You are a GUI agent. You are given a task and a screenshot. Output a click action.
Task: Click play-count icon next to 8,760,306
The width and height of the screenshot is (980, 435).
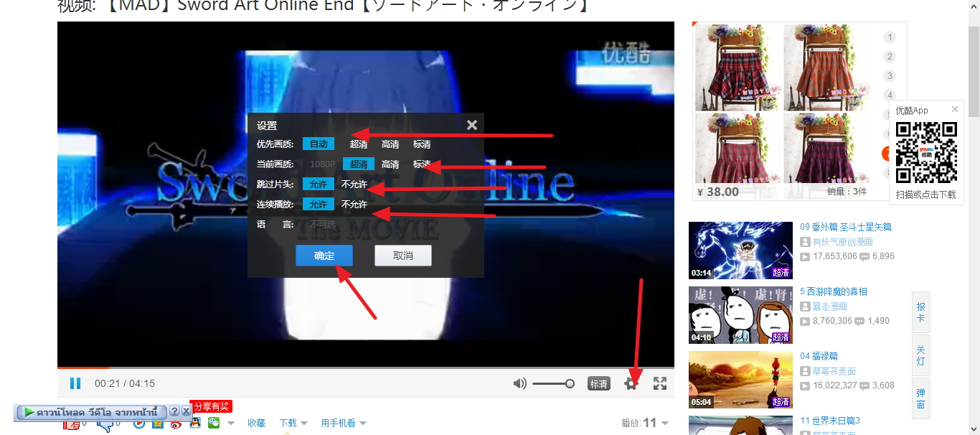pyautogui.click(x=805, y=321)
